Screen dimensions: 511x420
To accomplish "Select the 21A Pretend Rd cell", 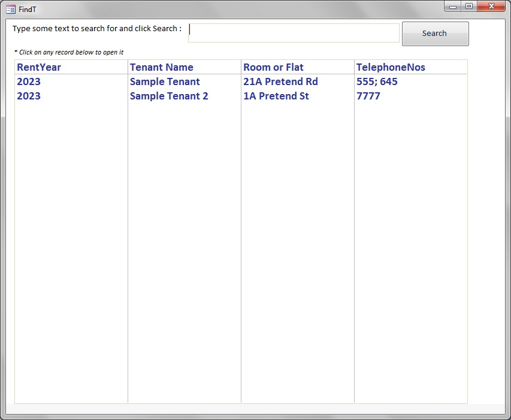I will click(x=280, y=82).
